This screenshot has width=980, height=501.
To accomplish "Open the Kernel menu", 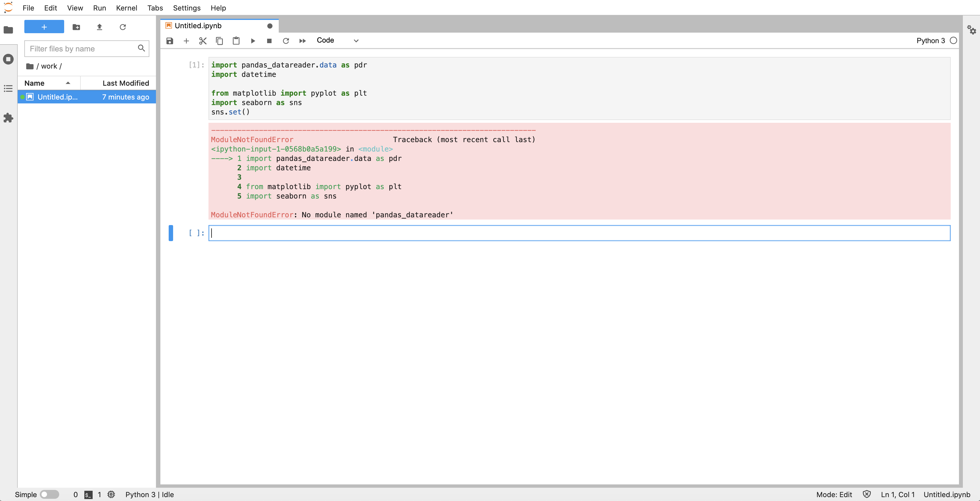I will coord(126,8).
